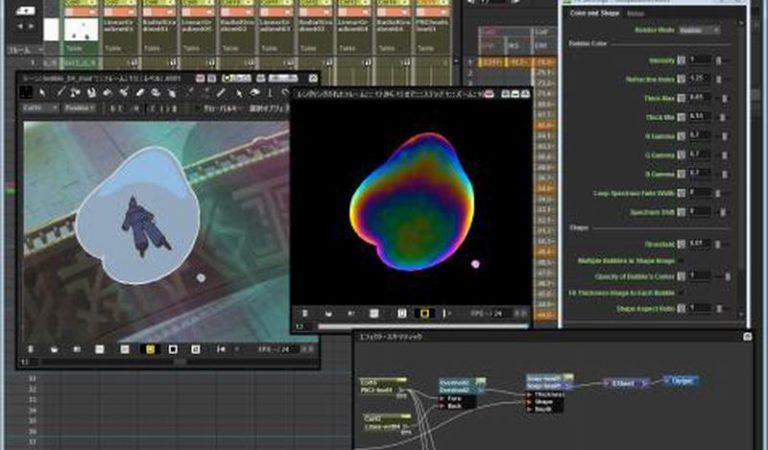Click the white square icon in preview window bar
The width and height of the screenshot is (768, 450).
pos(374,313)
